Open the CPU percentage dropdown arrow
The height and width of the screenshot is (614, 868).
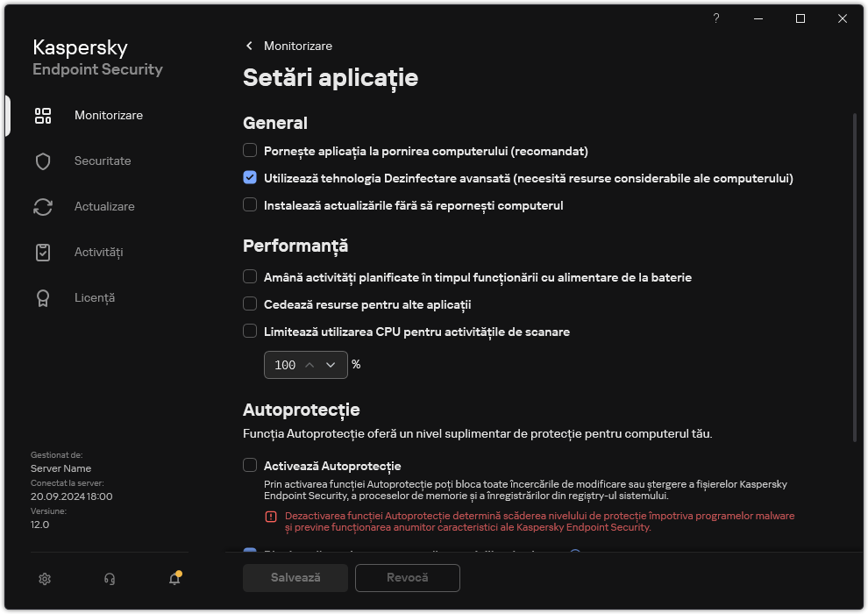[x=331, y=364]
